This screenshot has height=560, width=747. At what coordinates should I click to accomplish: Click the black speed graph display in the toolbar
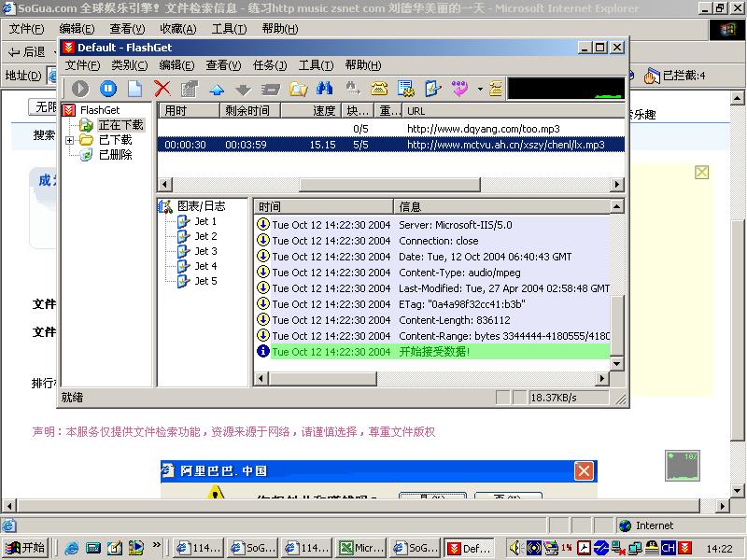pos(566,89)
